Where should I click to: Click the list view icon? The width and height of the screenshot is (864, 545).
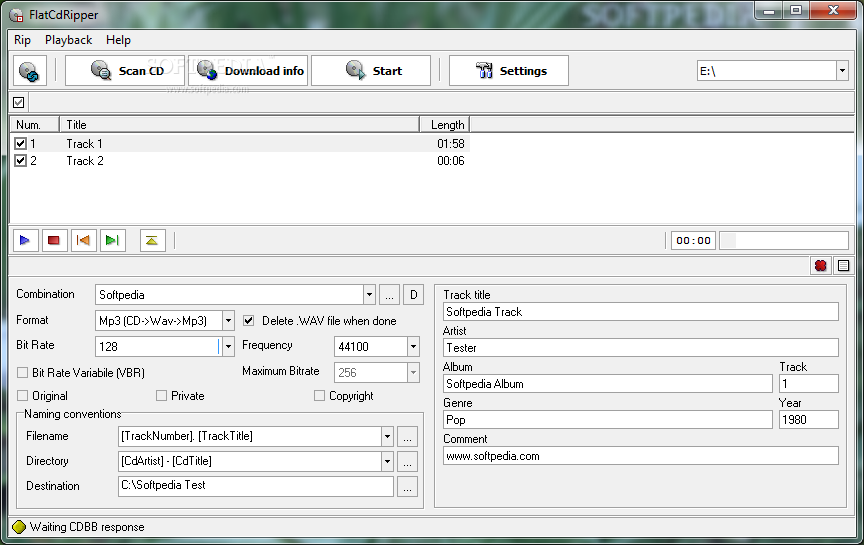[843, 266]
